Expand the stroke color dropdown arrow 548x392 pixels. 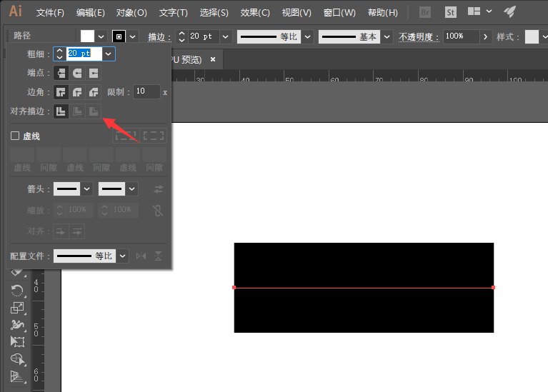pyautogui.click(x=132, y=36)
